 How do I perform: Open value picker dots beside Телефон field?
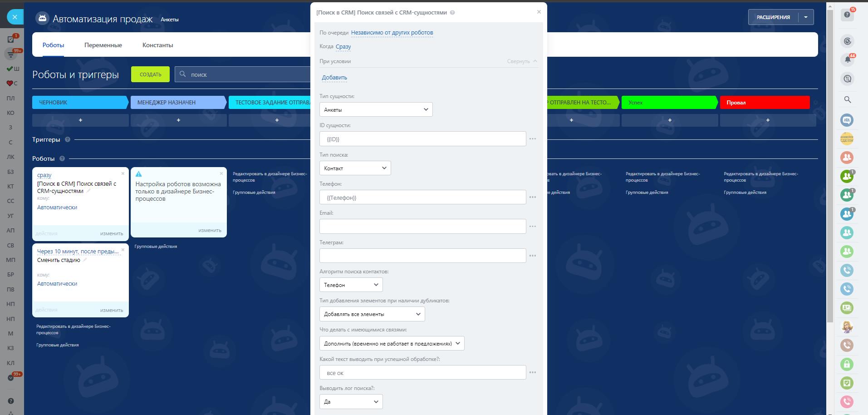pyautogui.click(x=533, y=197)
